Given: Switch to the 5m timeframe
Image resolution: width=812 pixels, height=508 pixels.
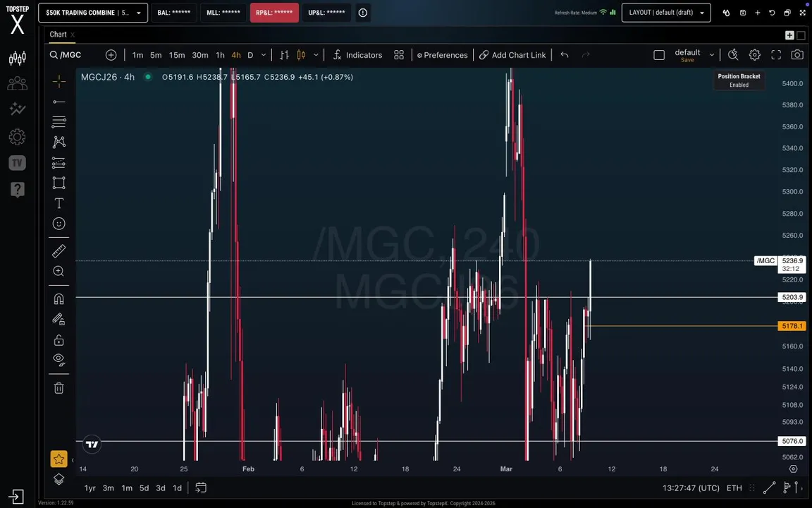Looking at the screenshot, I should coord(156,55).
